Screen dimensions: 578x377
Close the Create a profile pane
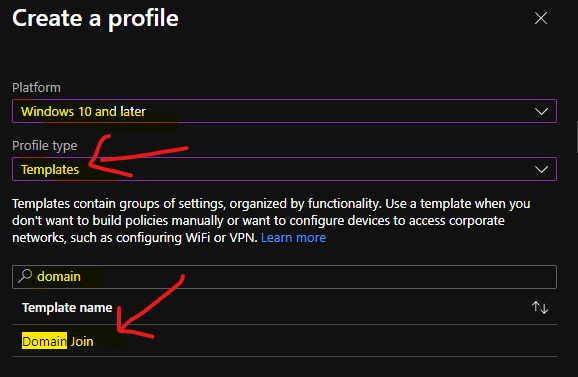[541, 18]
